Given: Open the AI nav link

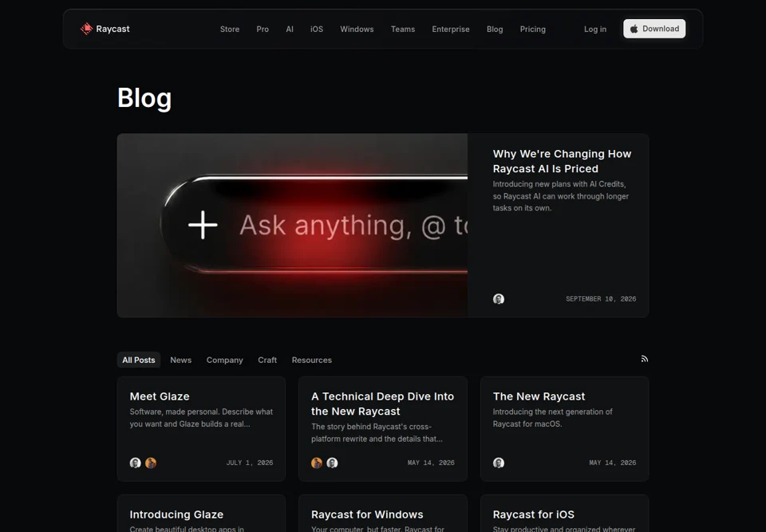Looking at the screenshot, I should click(290, 30).
